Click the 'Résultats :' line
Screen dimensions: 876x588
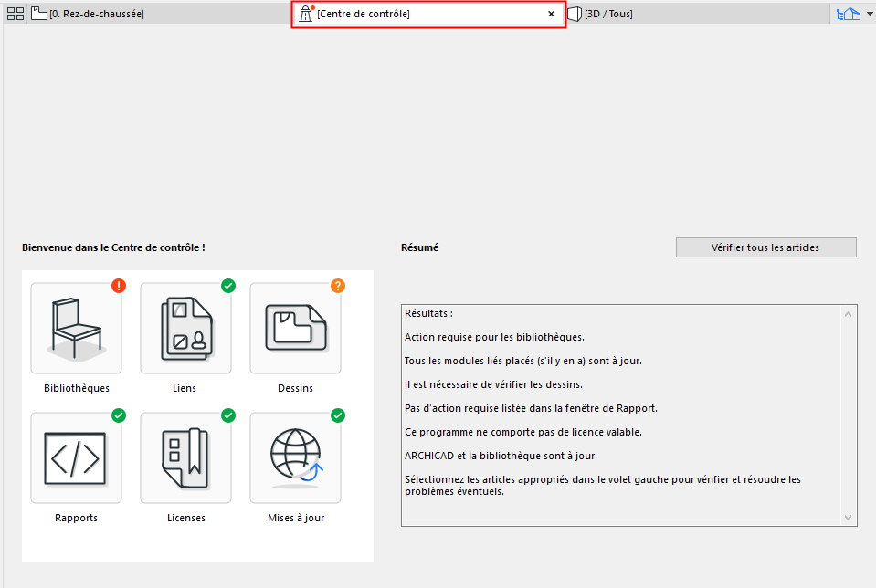point(428,313)
